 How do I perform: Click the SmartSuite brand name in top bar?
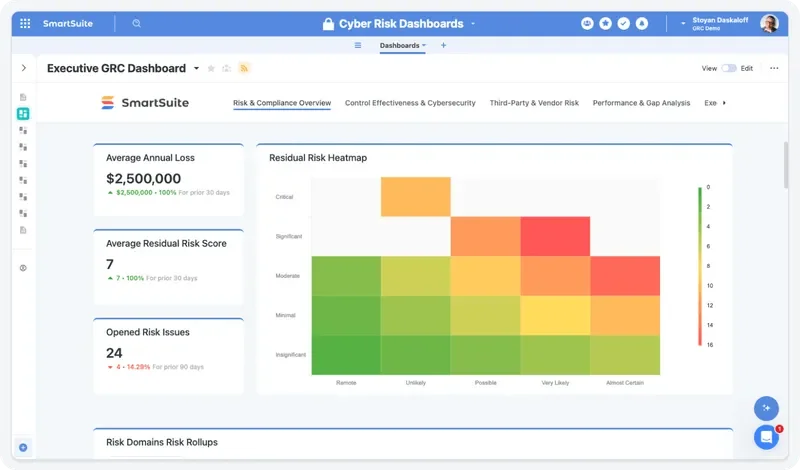coord(68,23)
